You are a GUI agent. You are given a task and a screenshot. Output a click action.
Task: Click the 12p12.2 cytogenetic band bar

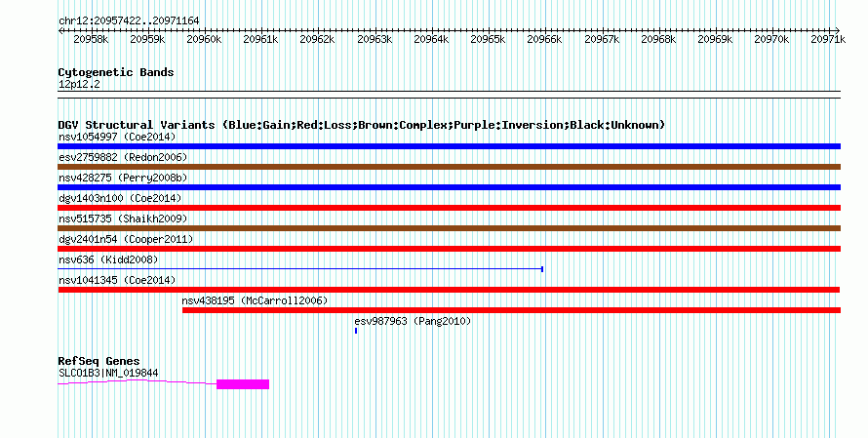(449, 95)
